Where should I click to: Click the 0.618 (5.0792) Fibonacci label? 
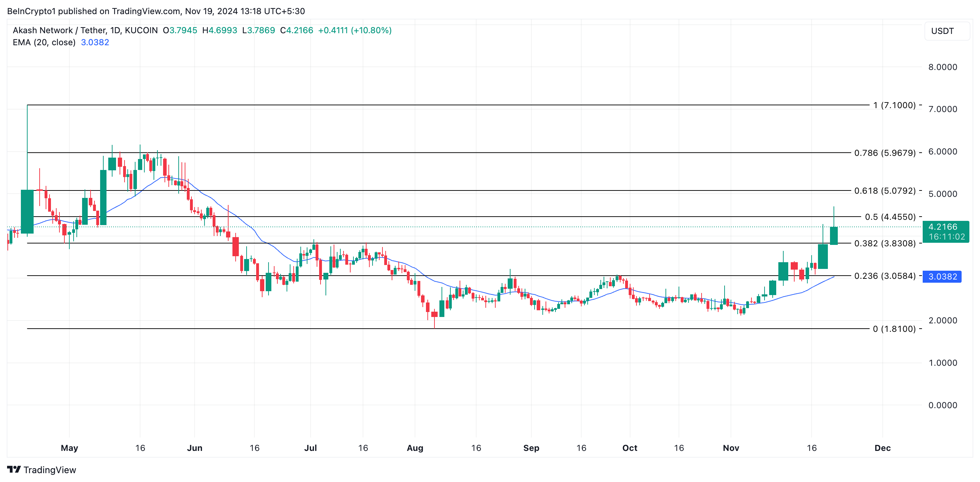click(884, 190)
